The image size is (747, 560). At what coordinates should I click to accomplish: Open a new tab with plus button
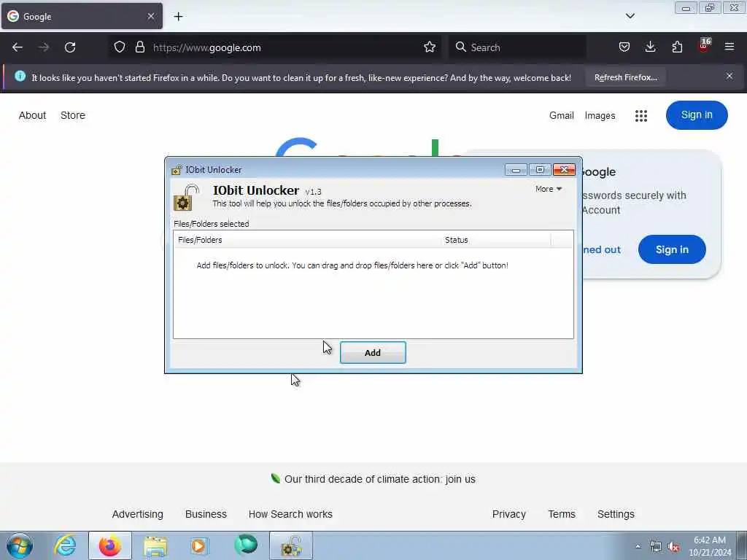tap(178, 17)
